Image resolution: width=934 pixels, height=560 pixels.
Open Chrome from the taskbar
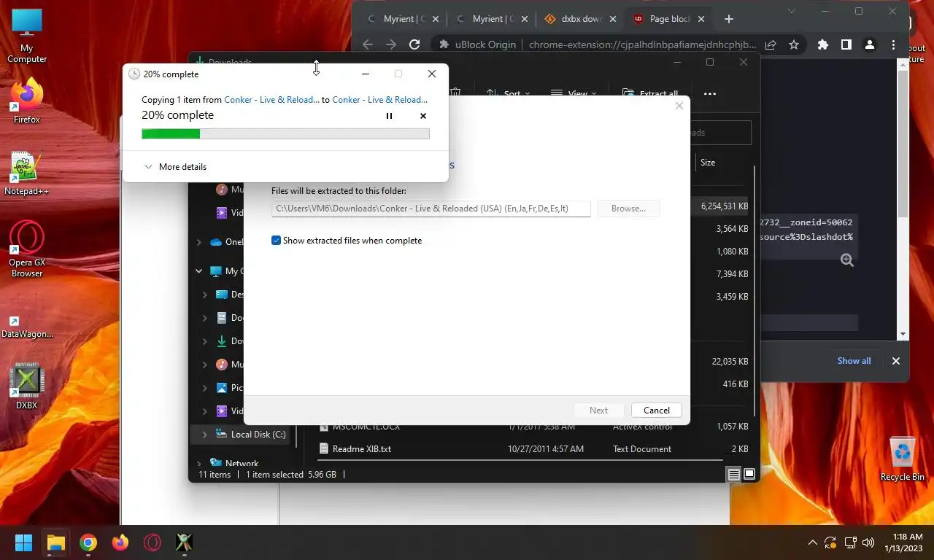[x=88, y=542]
